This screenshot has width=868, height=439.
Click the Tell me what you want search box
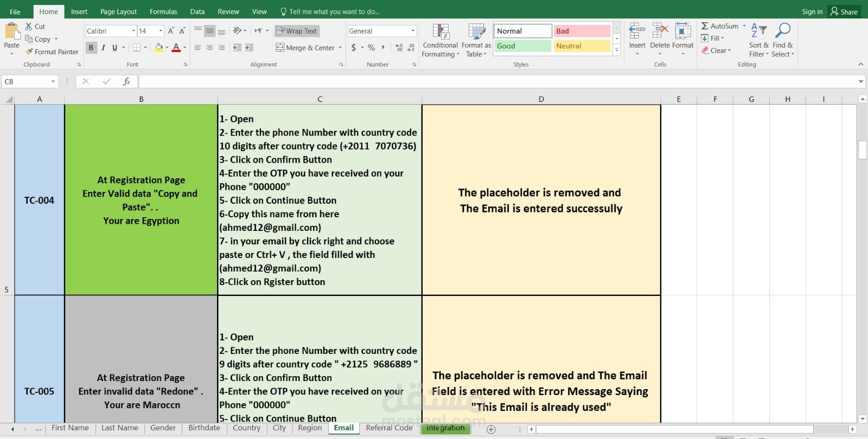coord(330,11)
